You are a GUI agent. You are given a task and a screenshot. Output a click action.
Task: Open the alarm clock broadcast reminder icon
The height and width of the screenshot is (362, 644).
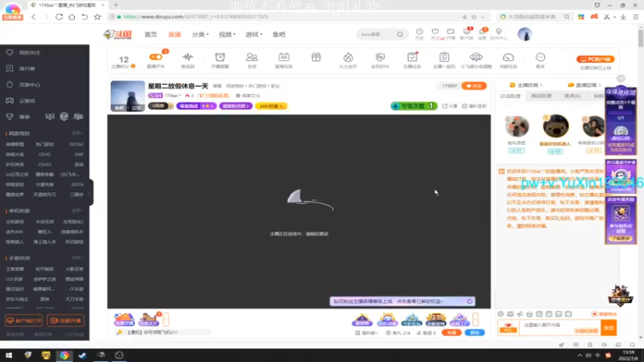coord(220,57)
